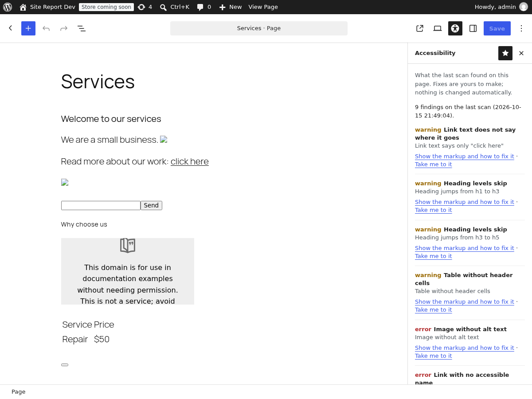
Task: Go back using the editor back arrow
Action: click(11, 28)
